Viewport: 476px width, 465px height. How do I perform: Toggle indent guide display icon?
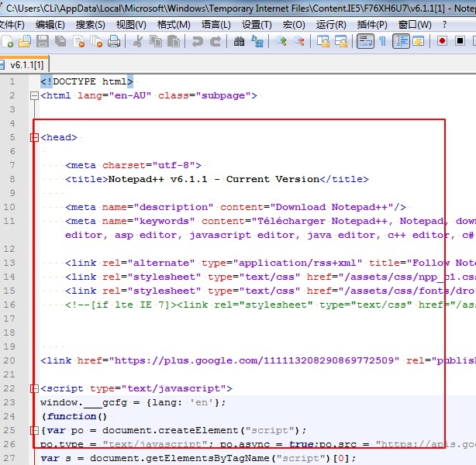(x=401, y=41)
